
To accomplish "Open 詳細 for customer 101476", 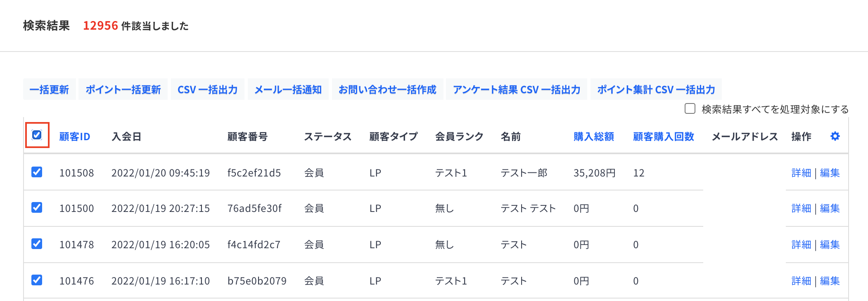I will [802, 281].
